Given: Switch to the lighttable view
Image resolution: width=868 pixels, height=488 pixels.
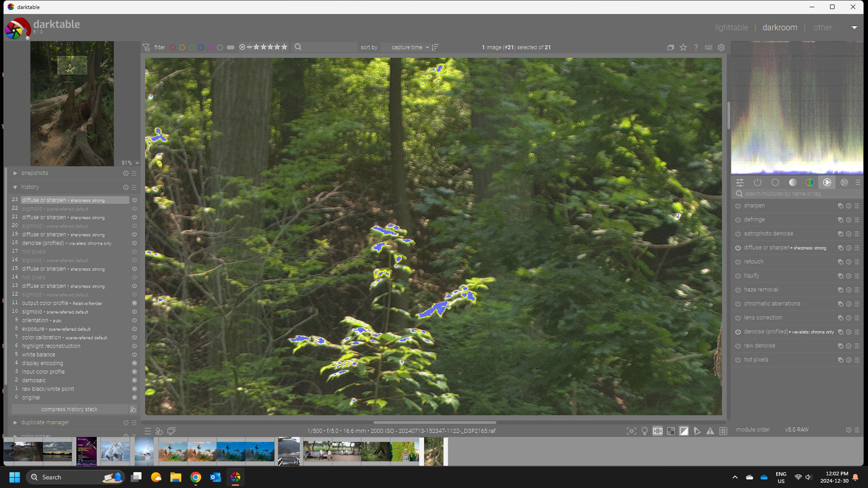Looking at the screenshot, I should click(x=731, y=28).
